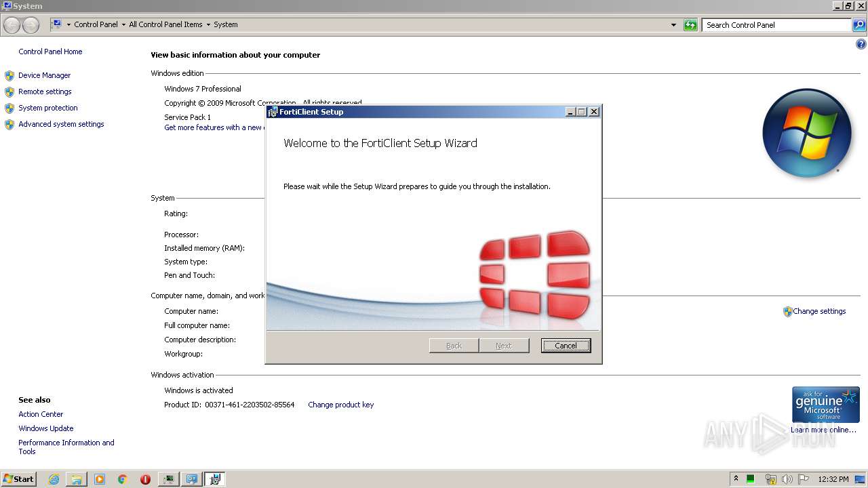Switch to the System control panel taskbar button
Image resolution: width=868 pixels, height=488 pixels.
click(192, 479)
